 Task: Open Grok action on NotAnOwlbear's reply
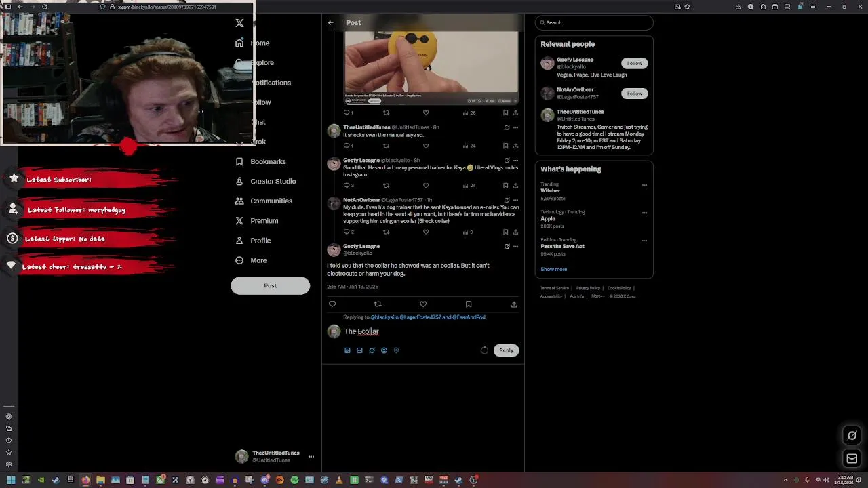tap(507, 200)
